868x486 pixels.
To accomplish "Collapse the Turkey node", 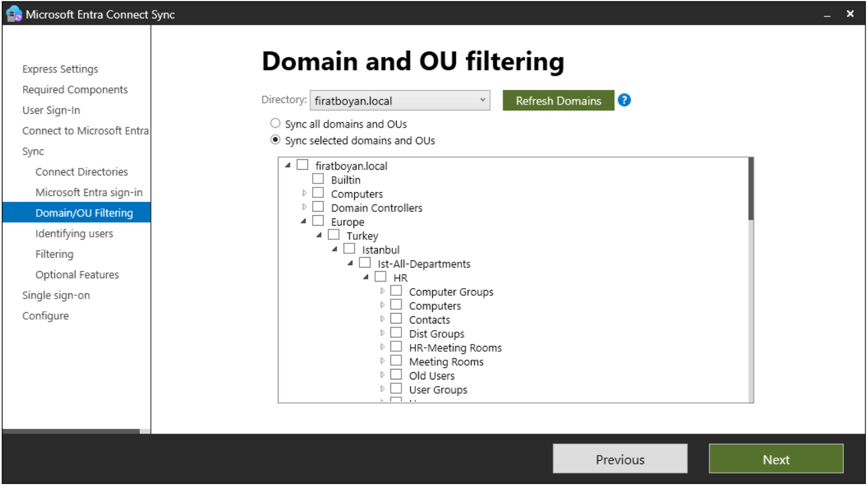I will [319, 235].
